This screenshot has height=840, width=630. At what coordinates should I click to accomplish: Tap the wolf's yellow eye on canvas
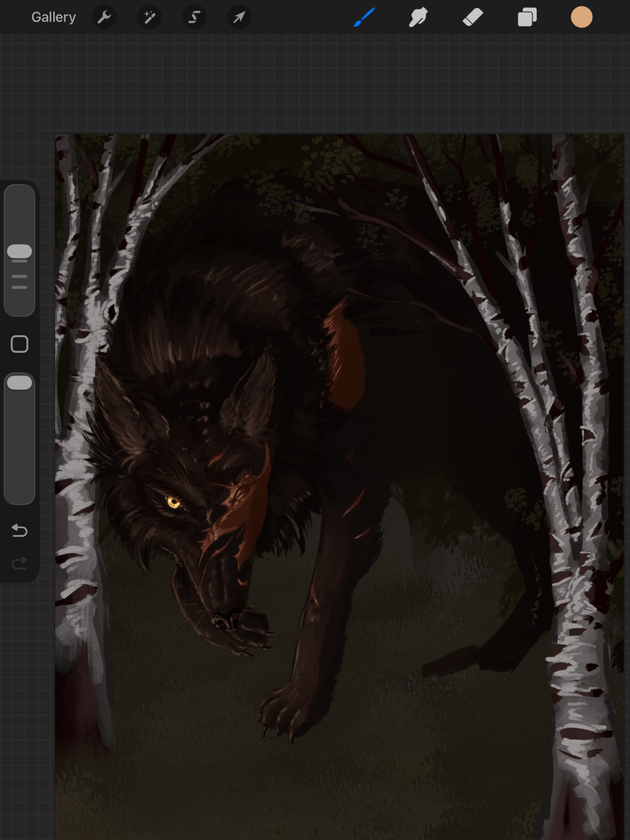(x=173, y=502)
